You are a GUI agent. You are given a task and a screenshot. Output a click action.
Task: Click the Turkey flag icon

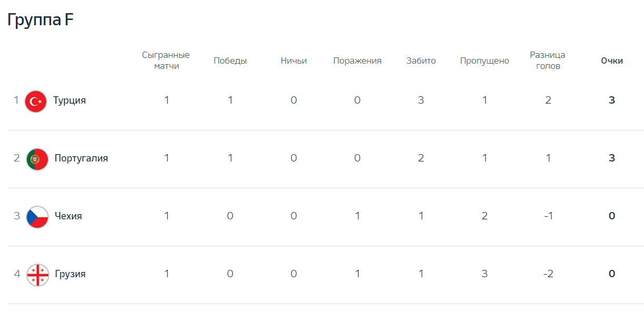[x=36, y=100]
